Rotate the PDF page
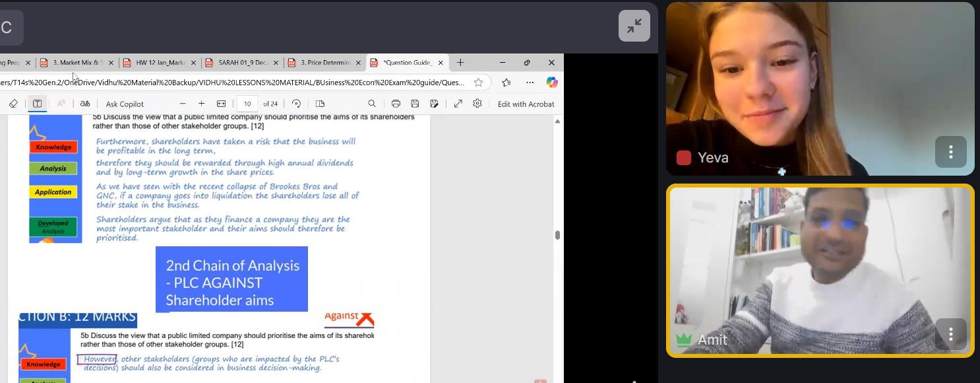 coord(296,104)
